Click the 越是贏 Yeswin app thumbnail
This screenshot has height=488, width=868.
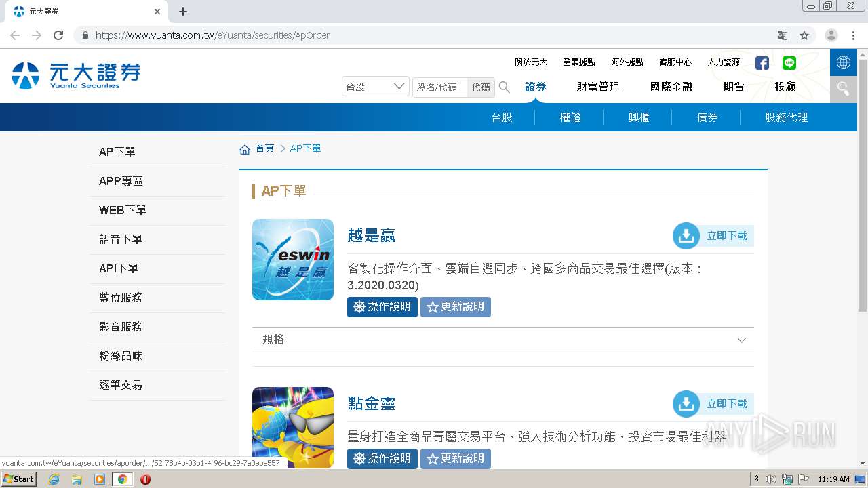tap(293, 260)
